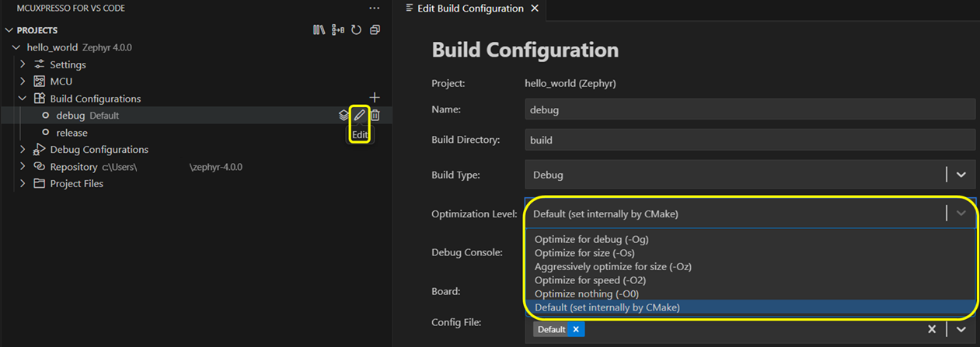
Task: Open the Build Type dropdown arrow
Action: pos(961,175)
